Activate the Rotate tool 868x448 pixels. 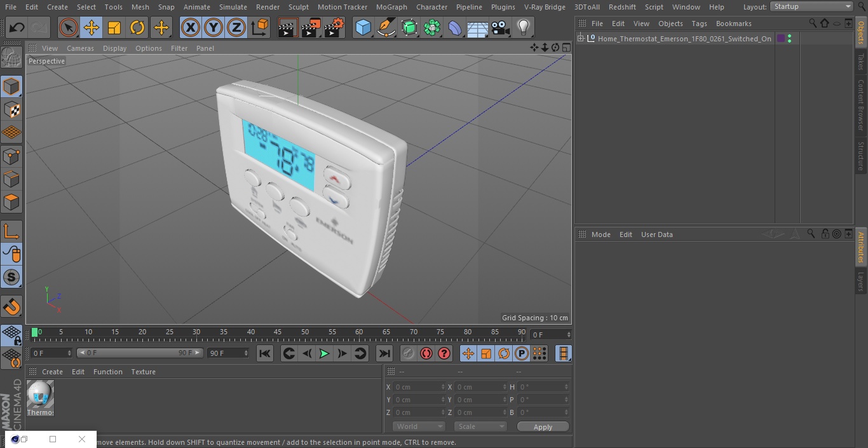137,28
